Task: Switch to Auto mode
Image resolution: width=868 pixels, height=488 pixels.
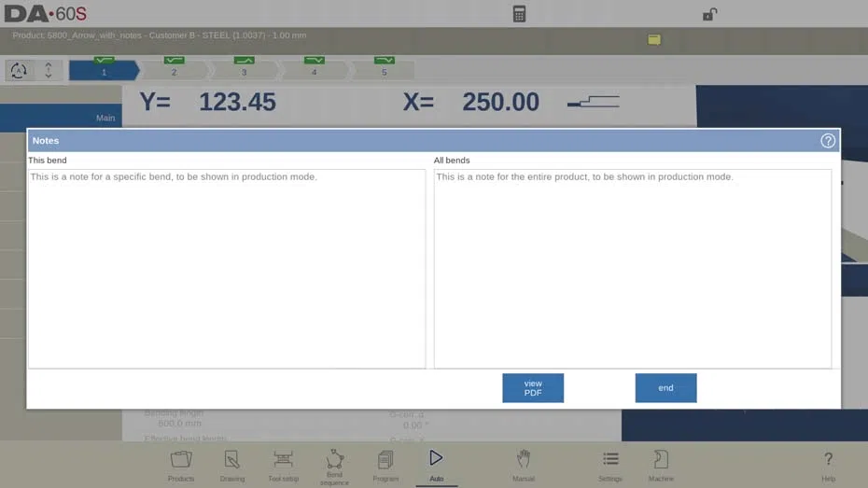Action: click(x=436, y=466)
